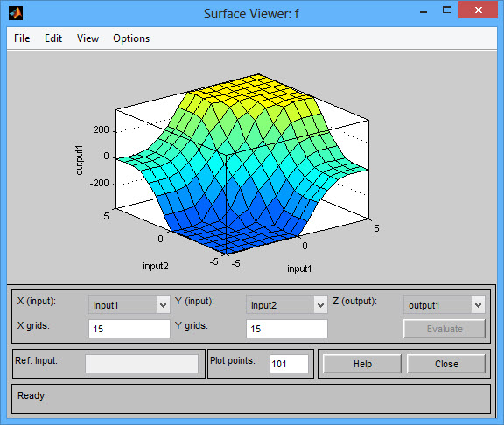Open the Options menu
Screen dimensions: 504x425
131,38
